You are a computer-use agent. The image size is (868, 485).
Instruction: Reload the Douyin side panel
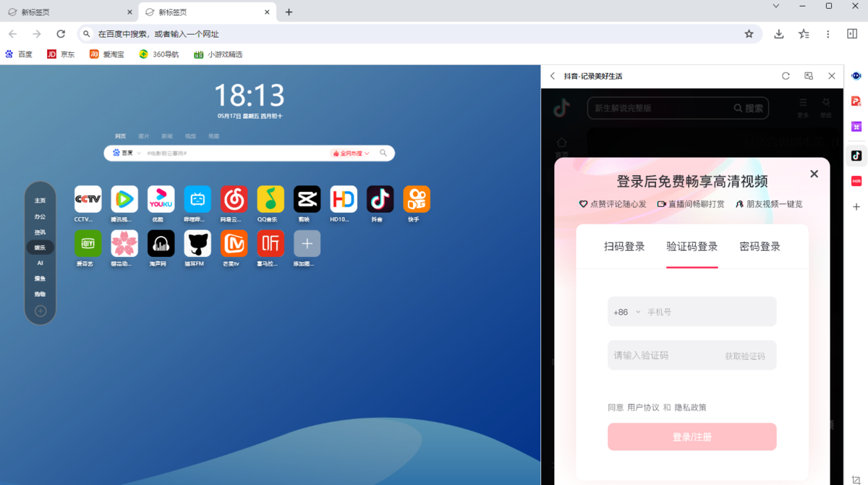click(786, 76)
